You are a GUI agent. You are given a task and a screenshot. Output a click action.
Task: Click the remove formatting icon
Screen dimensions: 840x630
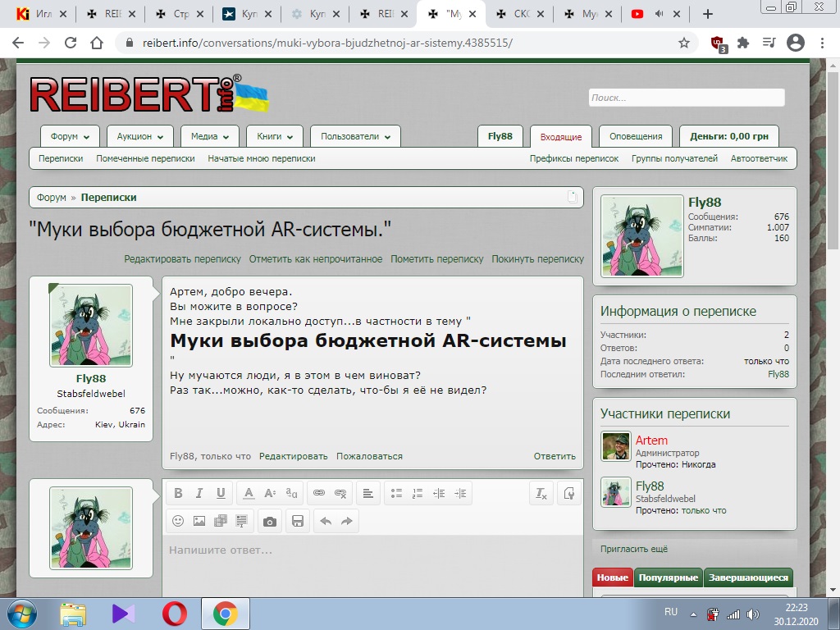coord(541,493)
